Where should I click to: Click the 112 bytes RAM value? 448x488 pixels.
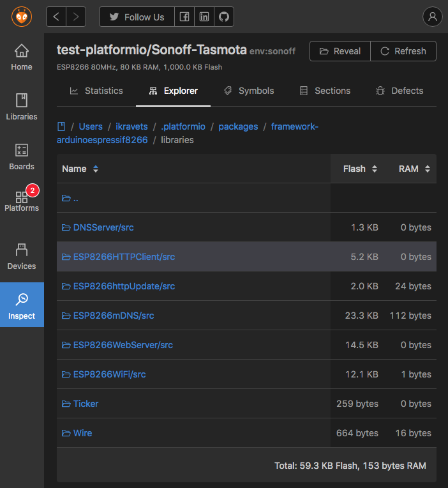click(x=410, y=316)
